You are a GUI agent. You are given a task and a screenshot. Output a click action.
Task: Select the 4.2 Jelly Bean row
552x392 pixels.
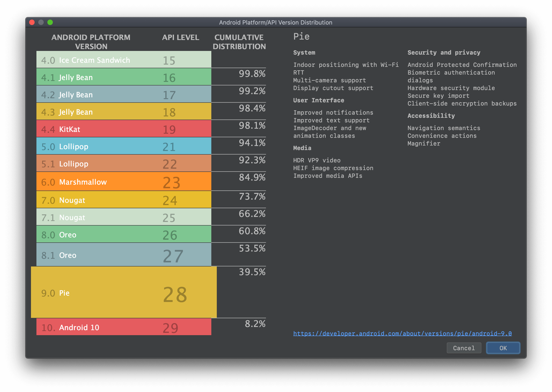tap(123, 94)
